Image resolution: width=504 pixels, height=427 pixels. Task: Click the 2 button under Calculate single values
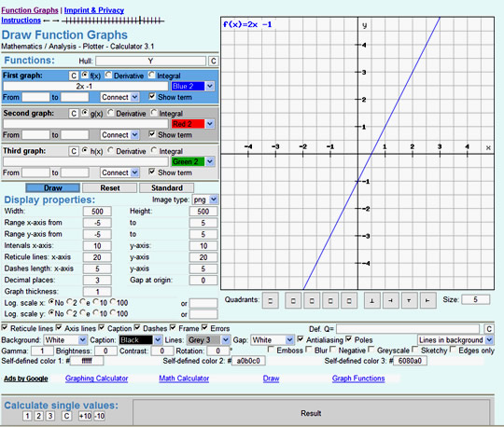[39, 416]
